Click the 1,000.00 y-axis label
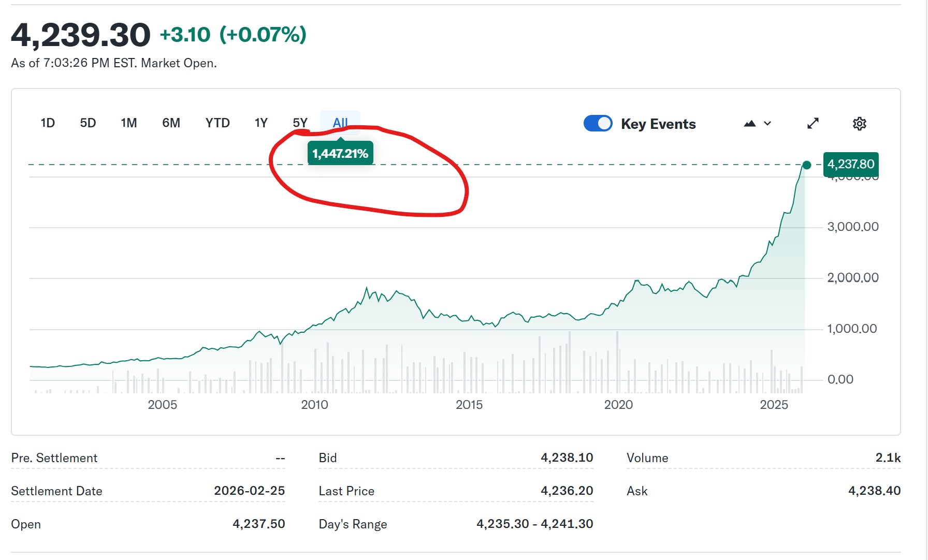Screen dimensions: 928x560 pyautogui.click(x=852, y=329)
